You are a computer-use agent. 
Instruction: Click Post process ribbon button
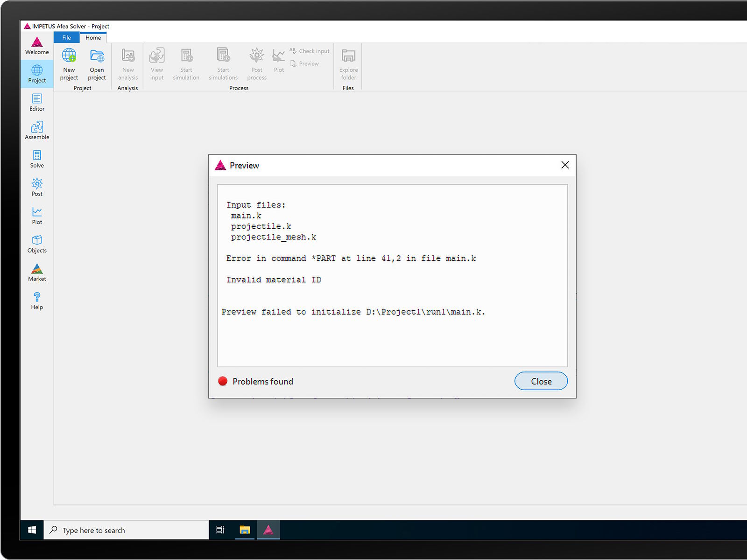(x=257, y=64)
